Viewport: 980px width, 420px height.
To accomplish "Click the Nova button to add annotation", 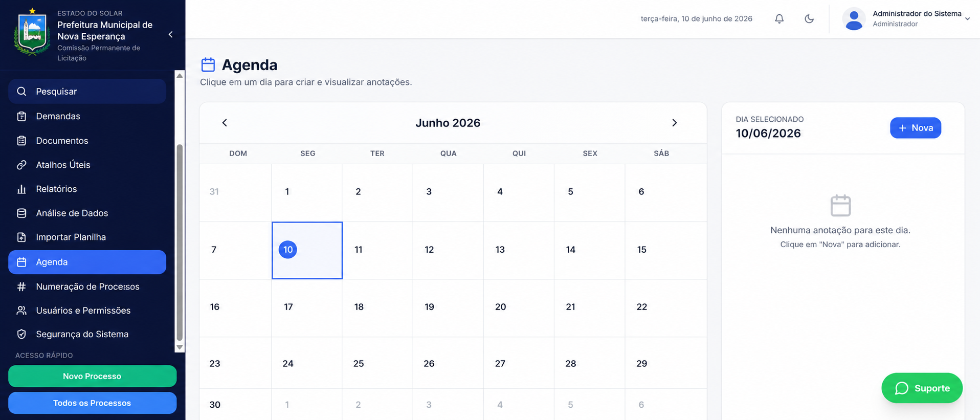I will (x=916, y=128).
